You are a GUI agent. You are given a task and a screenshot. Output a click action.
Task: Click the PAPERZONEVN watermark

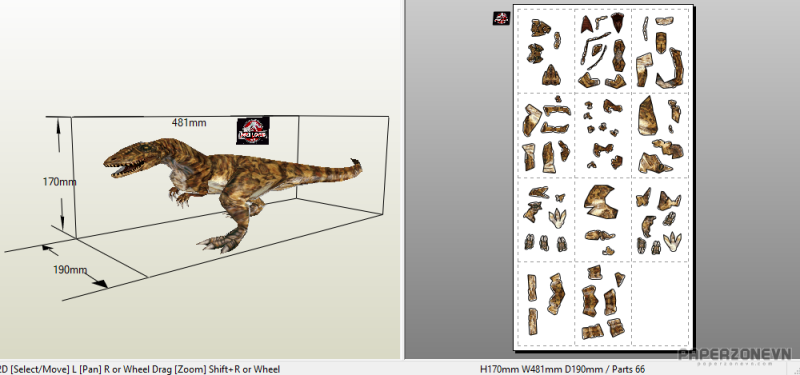point(734,356)
